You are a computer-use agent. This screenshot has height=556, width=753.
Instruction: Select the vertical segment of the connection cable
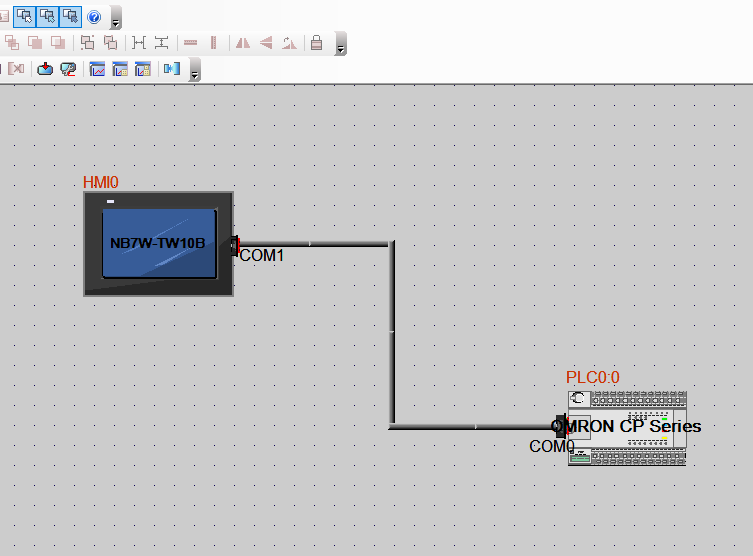(x=391, y=335)
